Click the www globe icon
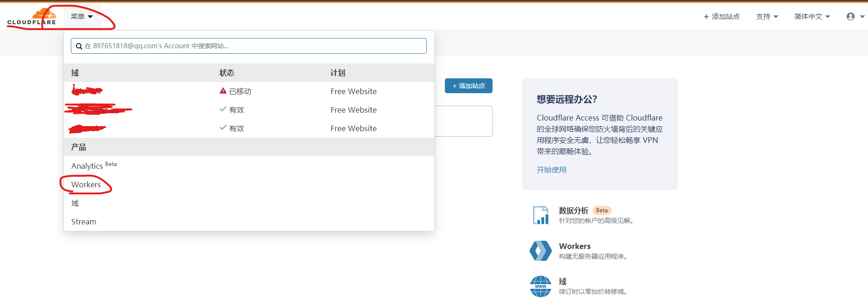The width and height of the screenshot is (868, 299). click(541, 286)
